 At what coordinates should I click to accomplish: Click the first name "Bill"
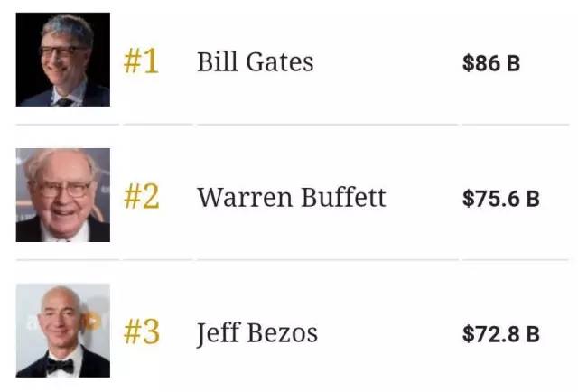(x=215, y=61)
